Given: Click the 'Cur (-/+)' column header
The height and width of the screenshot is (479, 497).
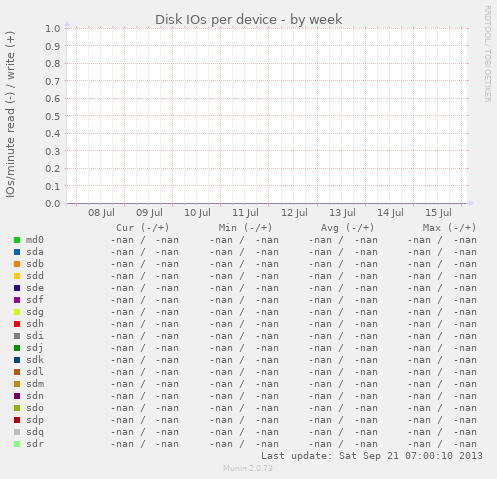Looking at the screenshot, I should coord(143,228).
